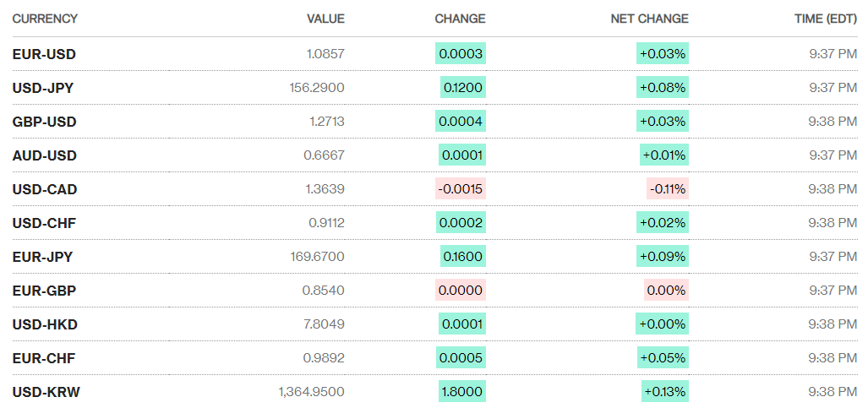
Task: Sort by the CURRENCY column header
Action: (45, 19)
